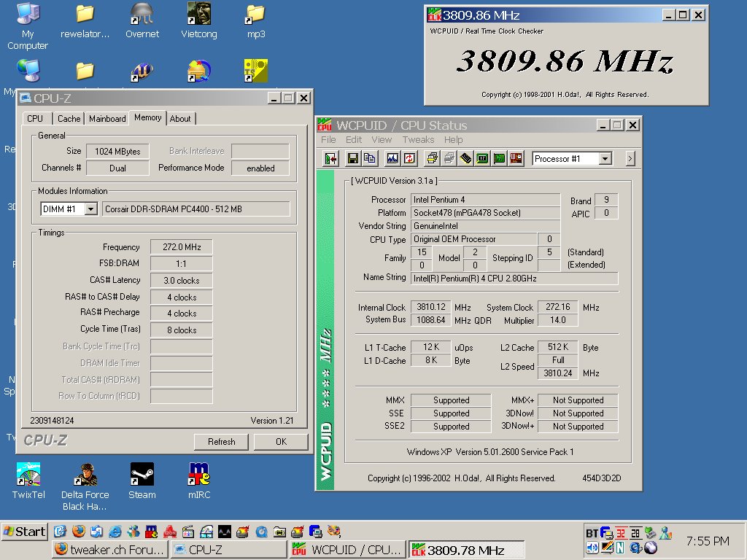
Task: Expand the Processor #1 combo box
Action: pyautogui.click(x=605, y=159)
